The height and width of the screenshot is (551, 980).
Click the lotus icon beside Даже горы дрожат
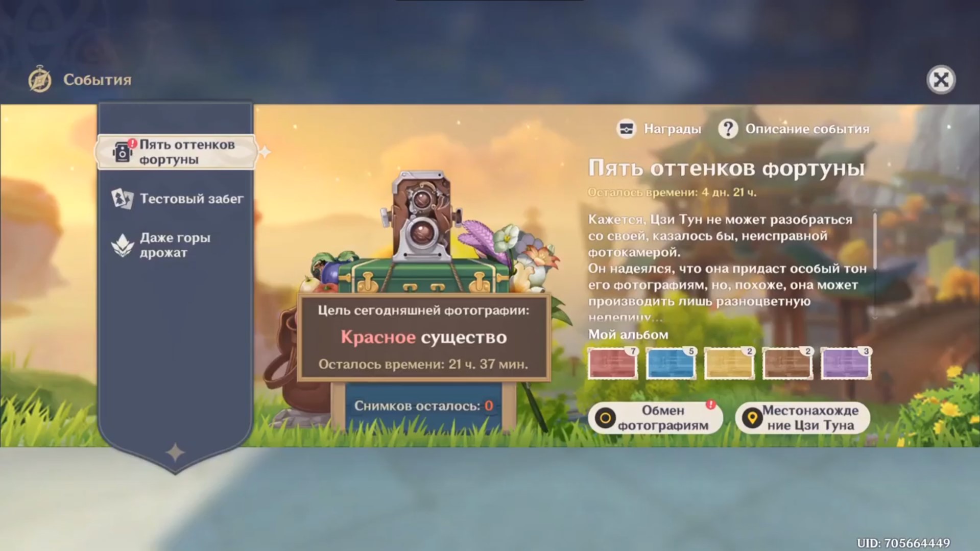123,246
